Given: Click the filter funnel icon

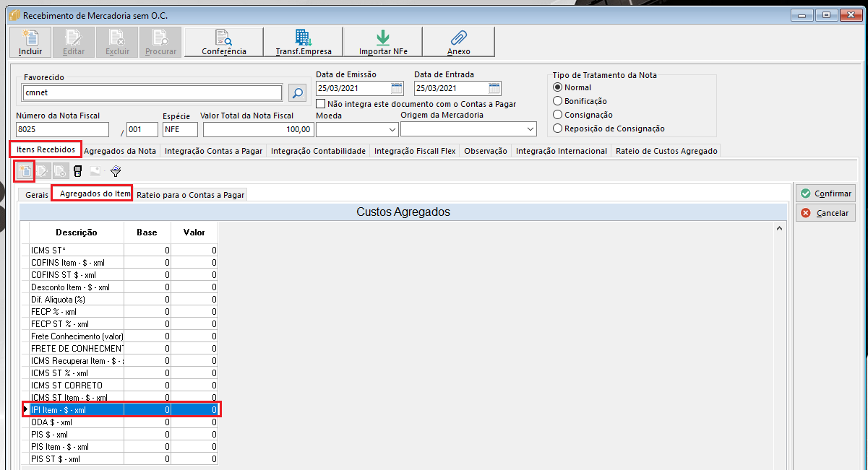Looking at the screenshot, I should click(116, 171).
